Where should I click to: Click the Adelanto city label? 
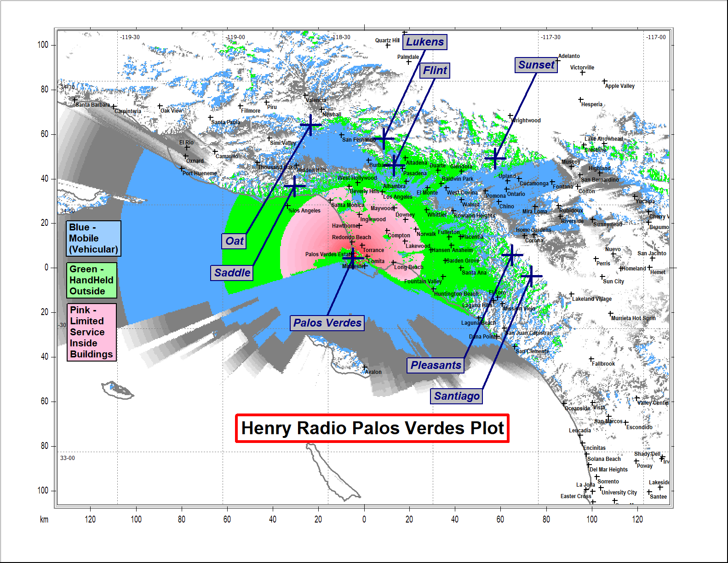click(x=569, y=56)
